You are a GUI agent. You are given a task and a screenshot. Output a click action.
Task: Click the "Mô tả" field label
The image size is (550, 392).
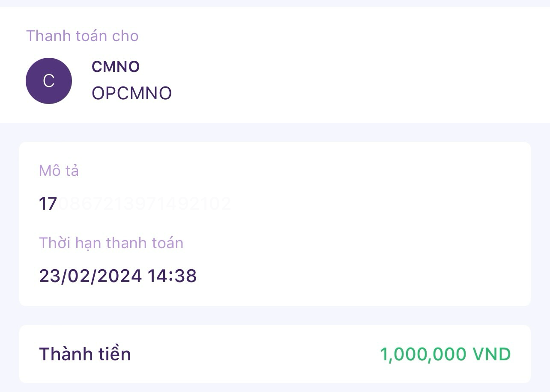[x=59, y=171]
